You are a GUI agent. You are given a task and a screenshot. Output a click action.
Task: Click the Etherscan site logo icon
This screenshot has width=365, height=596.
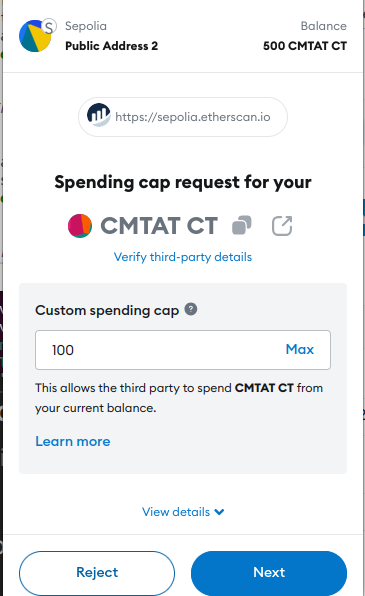pyautogui.click(x=98, y=115)
